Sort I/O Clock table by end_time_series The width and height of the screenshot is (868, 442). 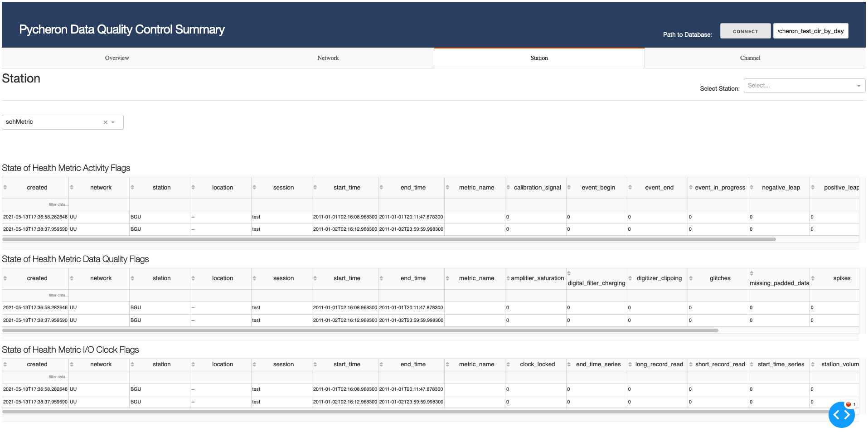coord(569,364)
